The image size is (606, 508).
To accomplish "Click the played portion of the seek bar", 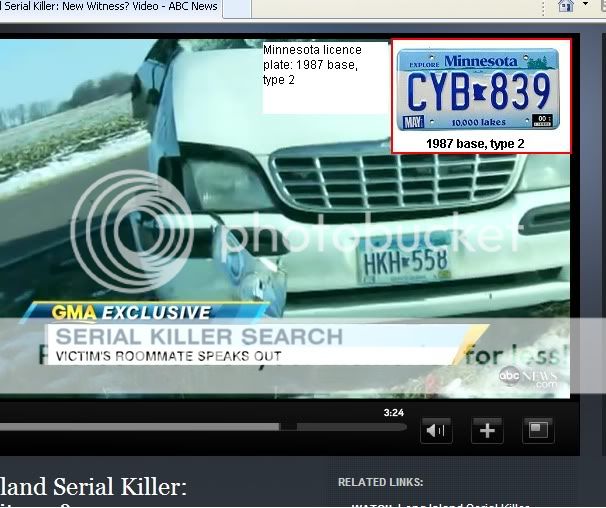I will point(140,427).
